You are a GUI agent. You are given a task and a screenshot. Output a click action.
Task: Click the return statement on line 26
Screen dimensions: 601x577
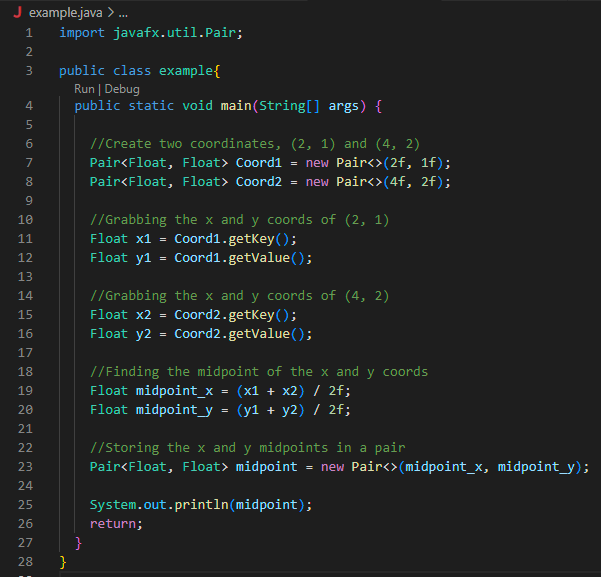[113, 523]
